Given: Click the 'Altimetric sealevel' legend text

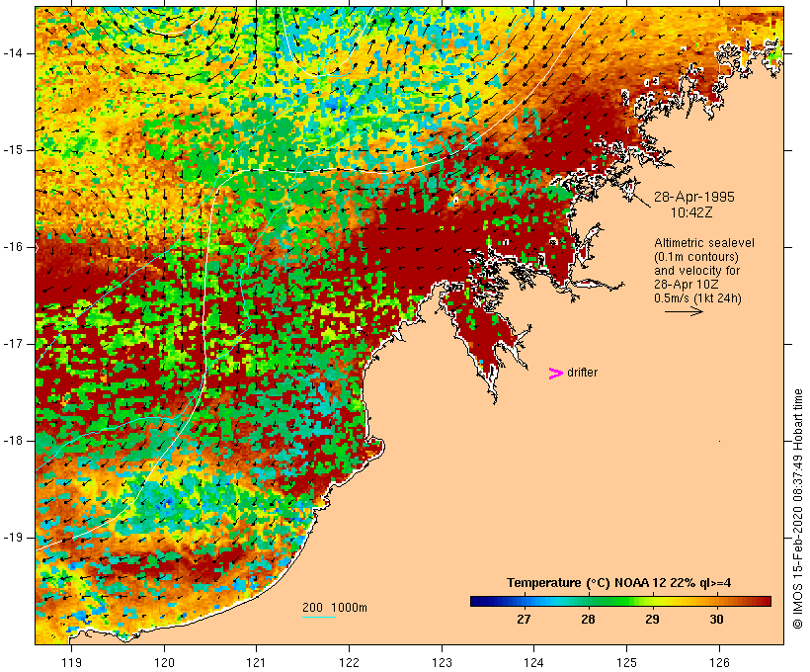Looking at the screenshot, I should 704,243.
